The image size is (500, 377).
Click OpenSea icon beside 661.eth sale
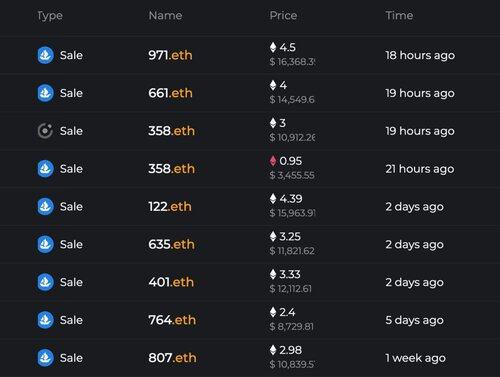click(x=45, y=93)
